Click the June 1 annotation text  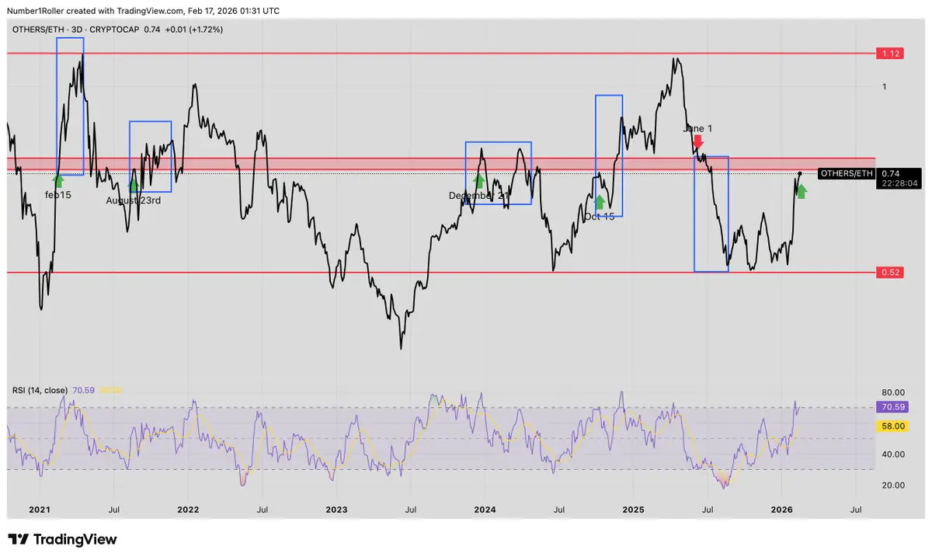[x=697, y=128]
